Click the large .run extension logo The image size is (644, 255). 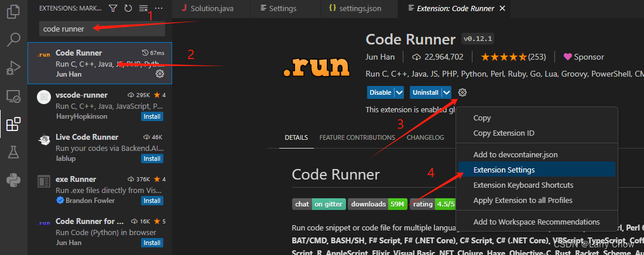pos(316,66)
